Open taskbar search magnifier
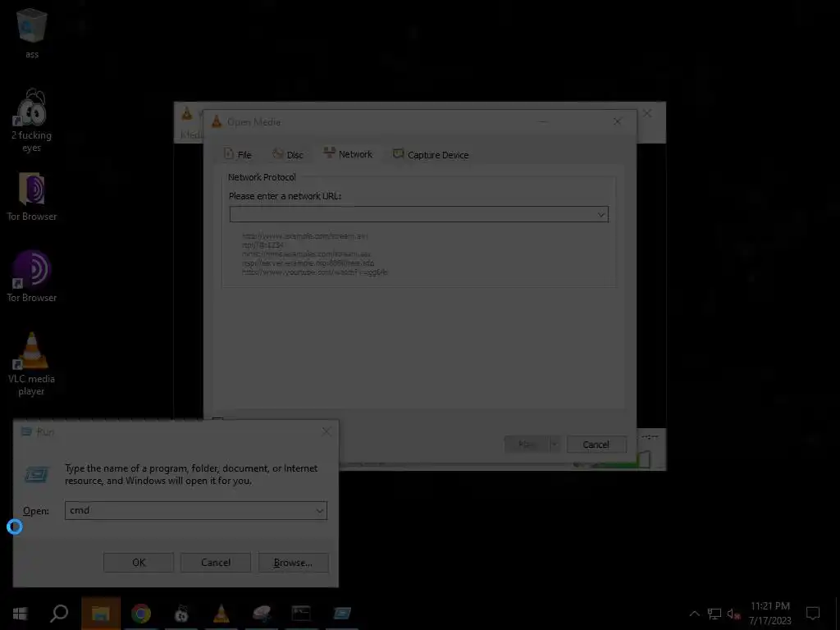The width and height of the screenshot is (840, 630). [x=59, y=614]
